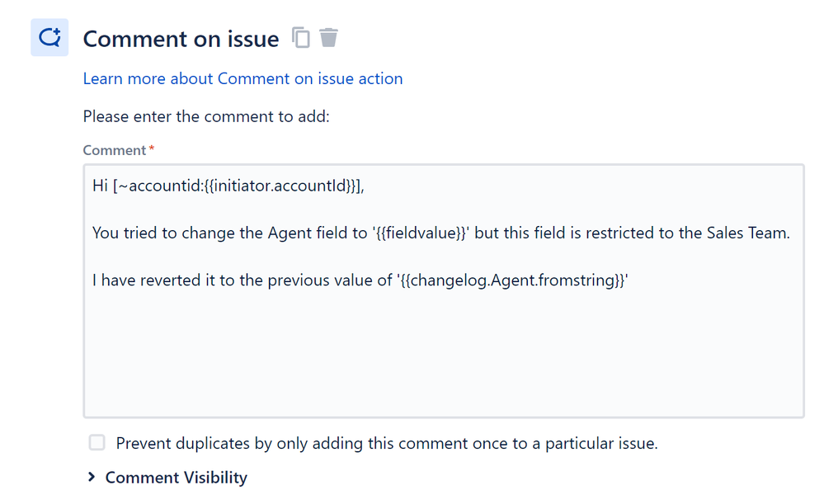Click the required asterisk beside Comment
The height and width of the screenshot is (504, 824).
153,147
